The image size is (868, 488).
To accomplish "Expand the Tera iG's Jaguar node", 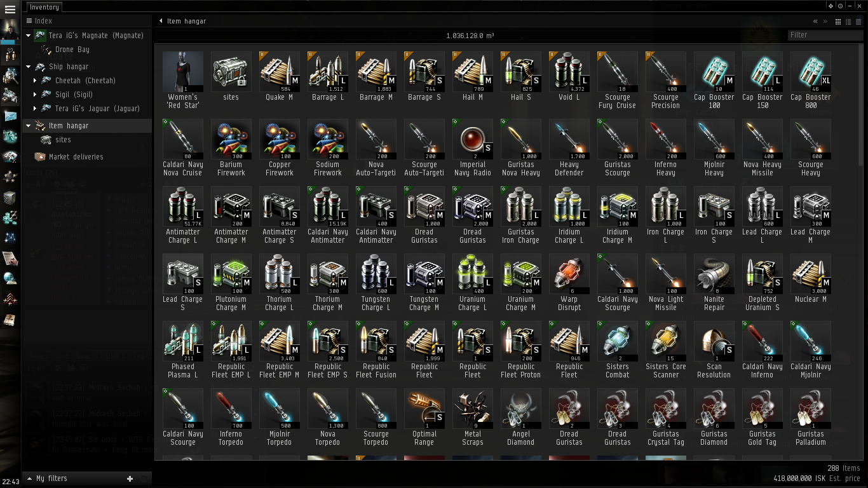I will [x=36, y=109].
